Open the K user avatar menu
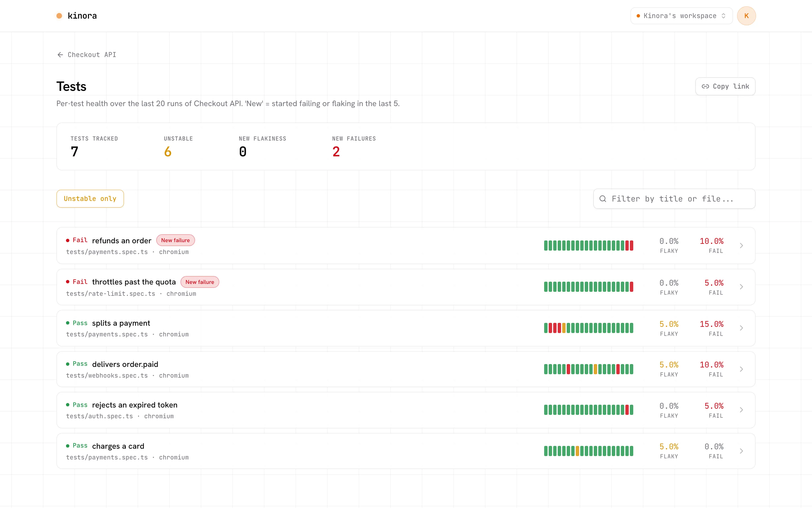812x508 pixels. tap(746, 16)
